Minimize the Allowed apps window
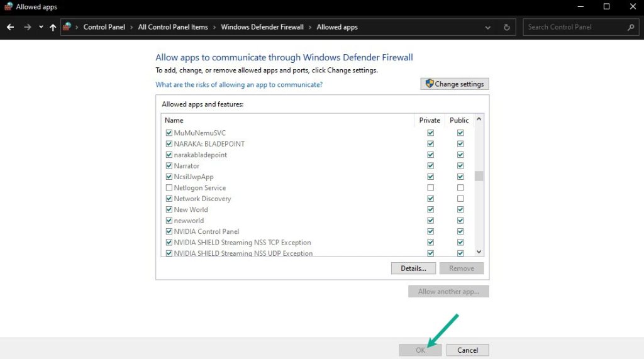 [x=580, y=6]
